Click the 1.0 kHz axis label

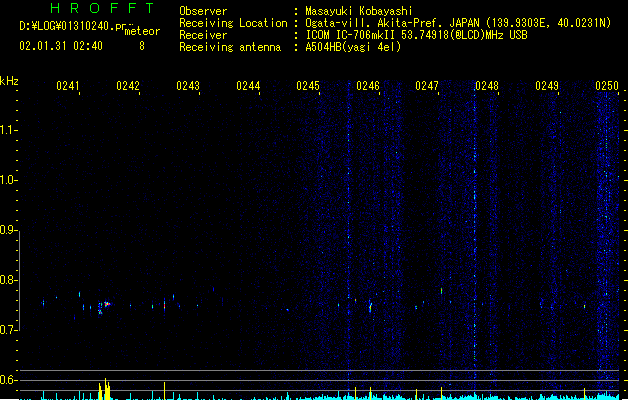click(x=8, y=179)
